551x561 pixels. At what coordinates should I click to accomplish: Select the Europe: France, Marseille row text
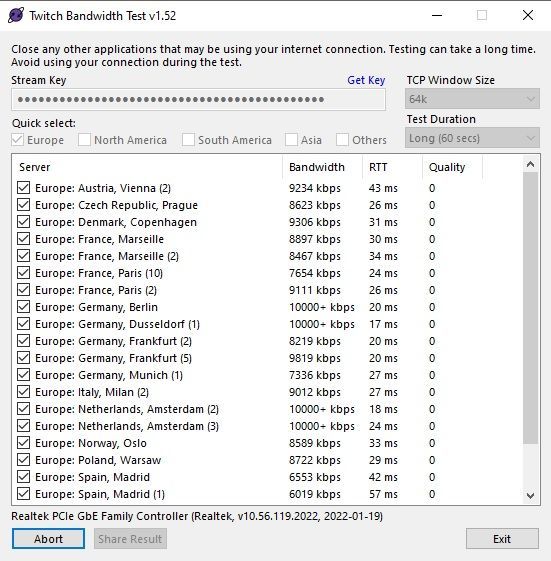pos(99,239)
